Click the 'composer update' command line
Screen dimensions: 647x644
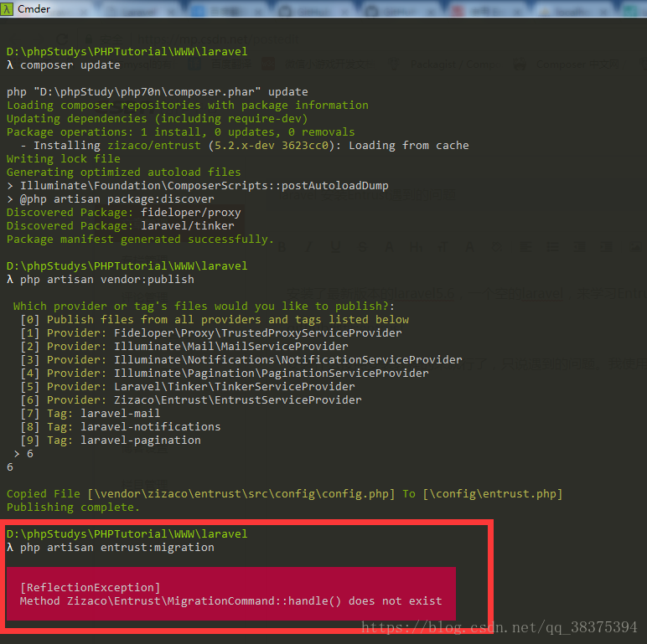(64, 65)
